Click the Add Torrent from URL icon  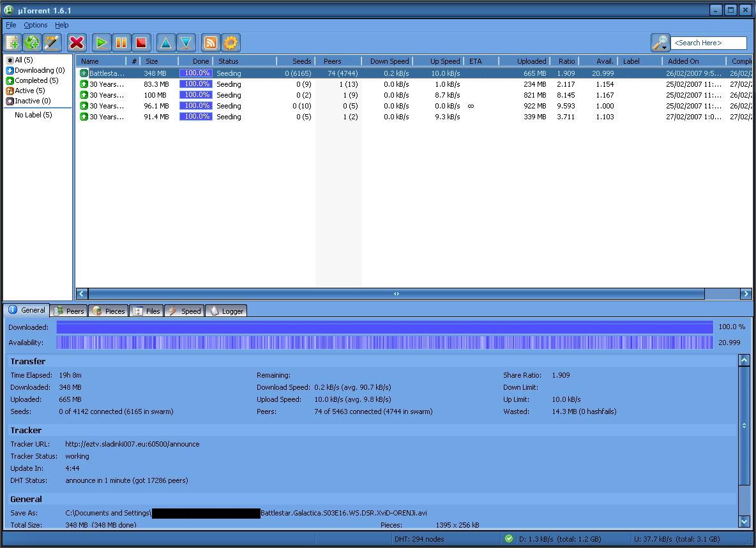click(x=33, y=43)
